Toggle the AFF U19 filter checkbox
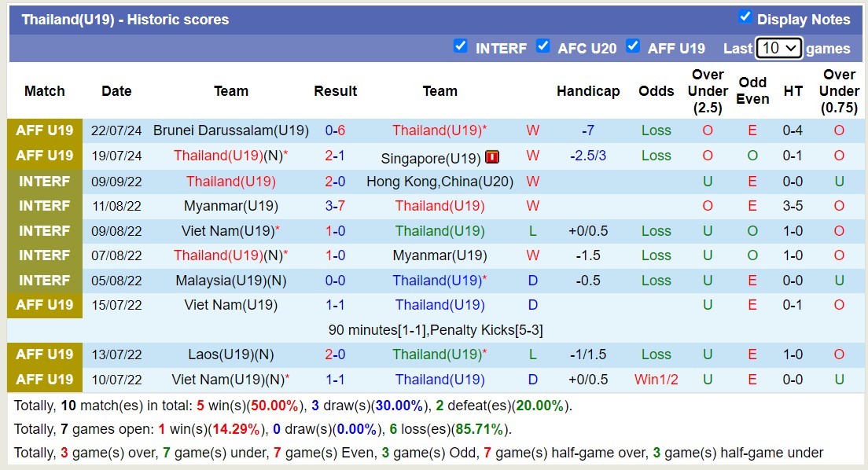This screenshot has height=470, width=868. (633, 46)
